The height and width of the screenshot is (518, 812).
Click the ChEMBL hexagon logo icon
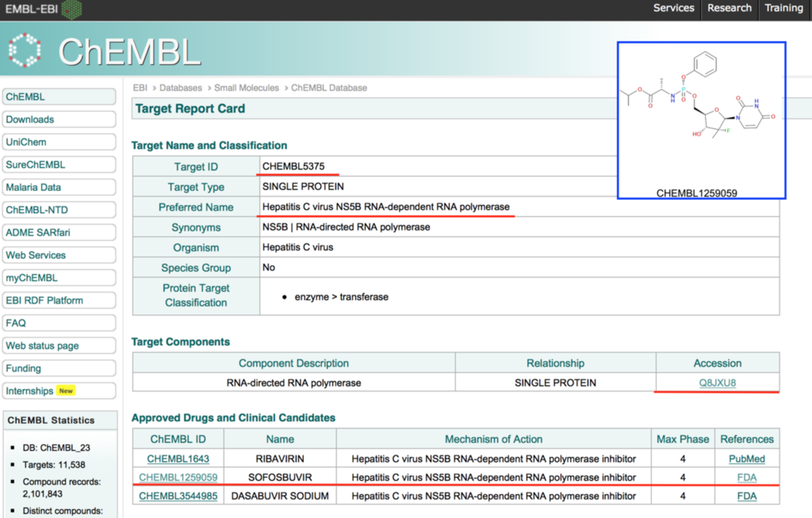pyautogui.click(x=26, y=50)
